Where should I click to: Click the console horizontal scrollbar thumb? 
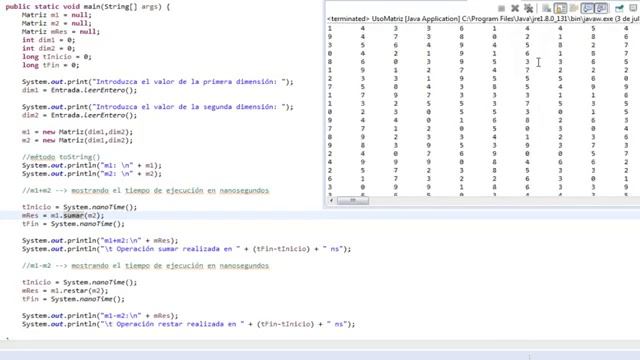tap(353, 200)
